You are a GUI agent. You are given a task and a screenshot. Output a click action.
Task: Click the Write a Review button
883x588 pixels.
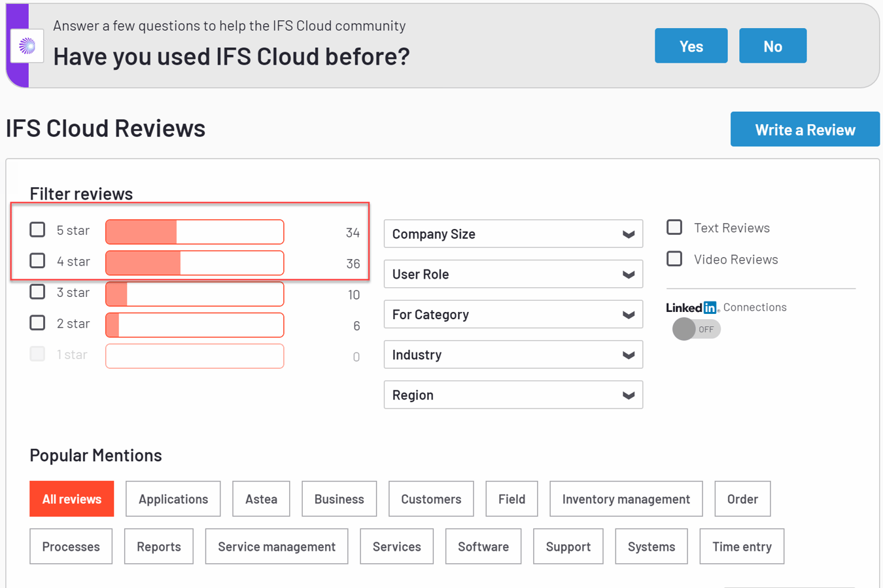click(805, 129)
